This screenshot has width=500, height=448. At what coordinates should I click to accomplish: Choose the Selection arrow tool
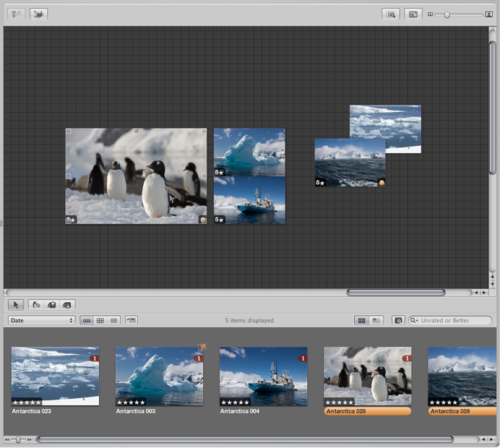[16, 304]
